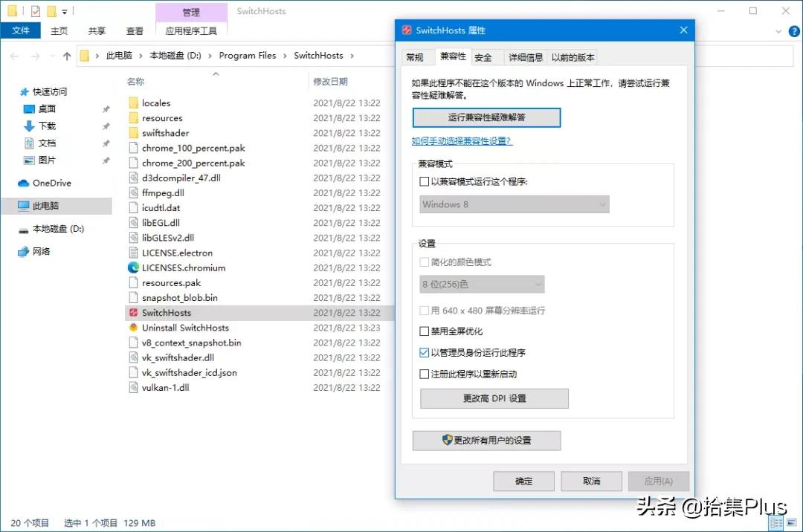Click the vulkan-1.dll file icon
This screenshot has height=532, width=803.
133,387
